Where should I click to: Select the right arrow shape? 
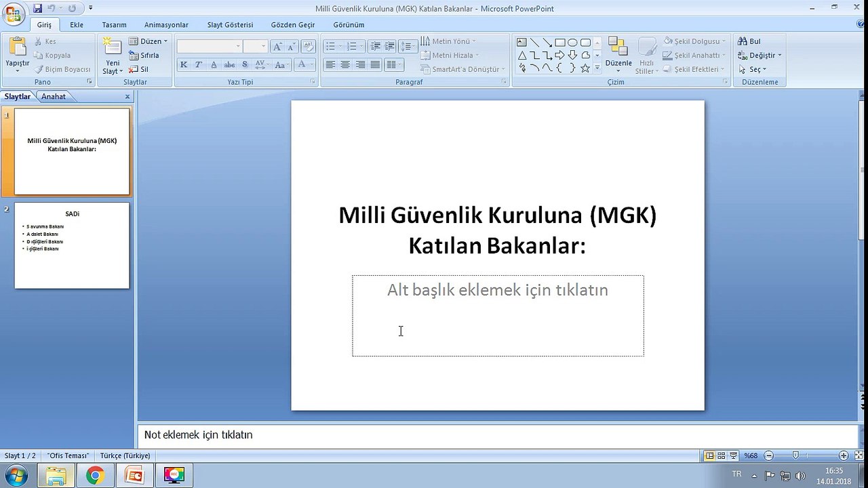(560, 55)
